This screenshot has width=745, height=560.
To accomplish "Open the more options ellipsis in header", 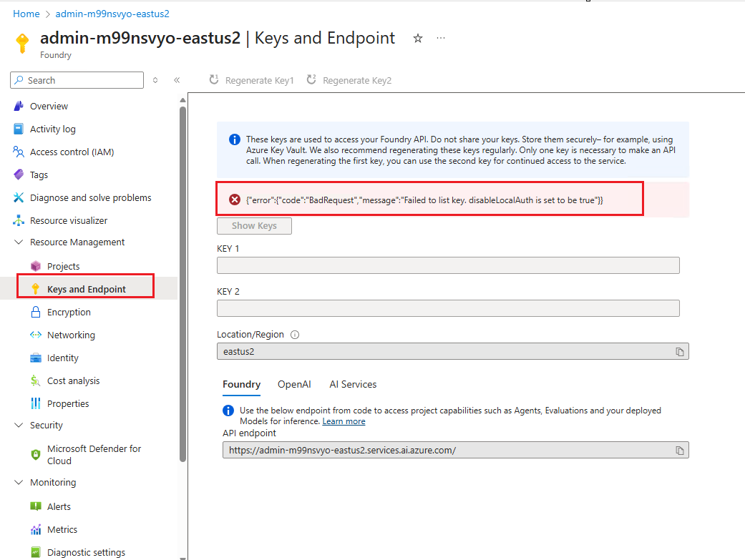I will tap(441, 37).
